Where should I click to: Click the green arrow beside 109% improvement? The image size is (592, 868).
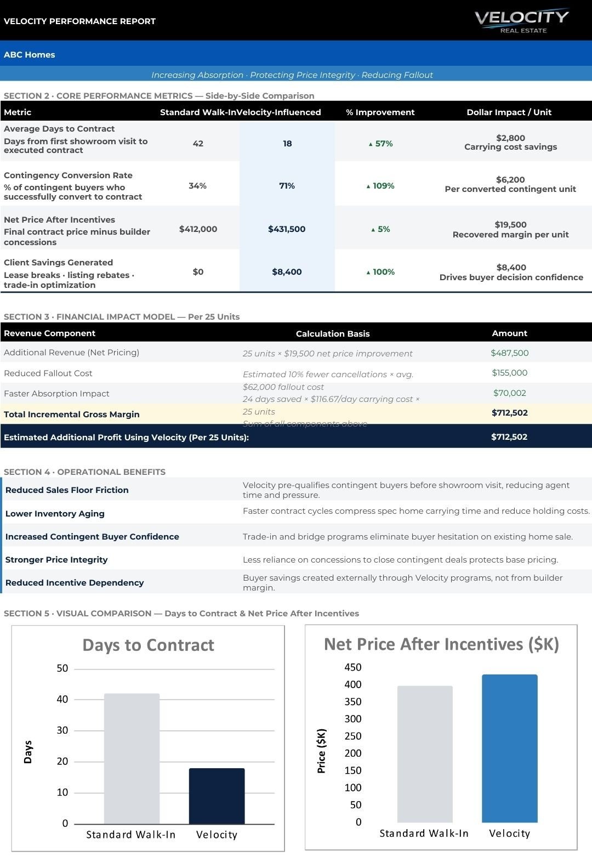click(x=368, y=186)
